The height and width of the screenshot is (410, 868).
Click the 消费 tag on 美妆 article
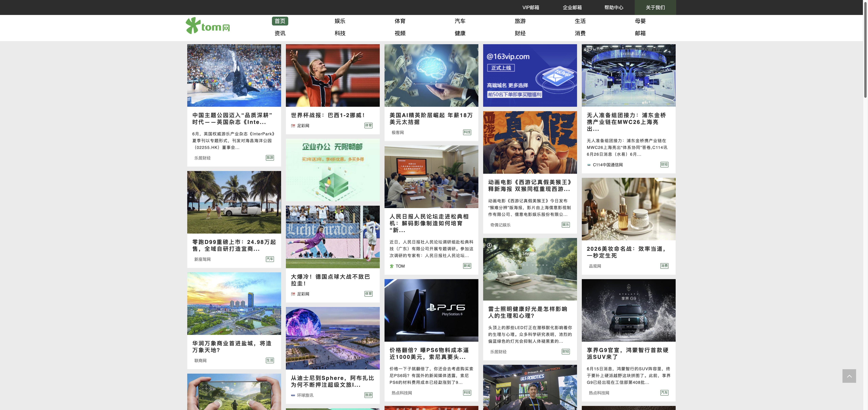point(664,266)
